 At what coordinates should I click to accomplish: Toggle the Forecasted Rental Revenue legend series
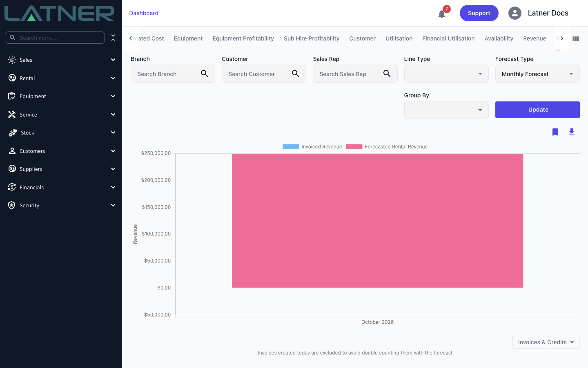coord(387,147)
